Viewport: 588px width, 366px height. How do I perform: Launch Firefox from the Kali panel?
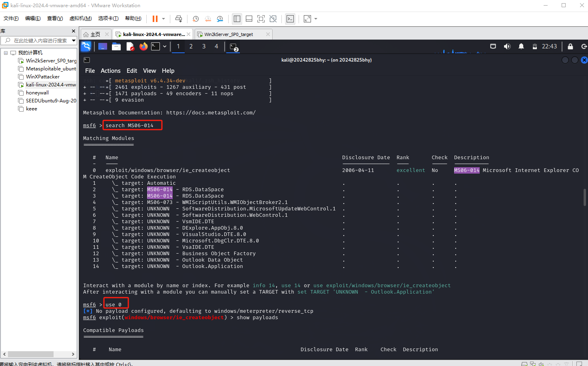pos(144,46)
